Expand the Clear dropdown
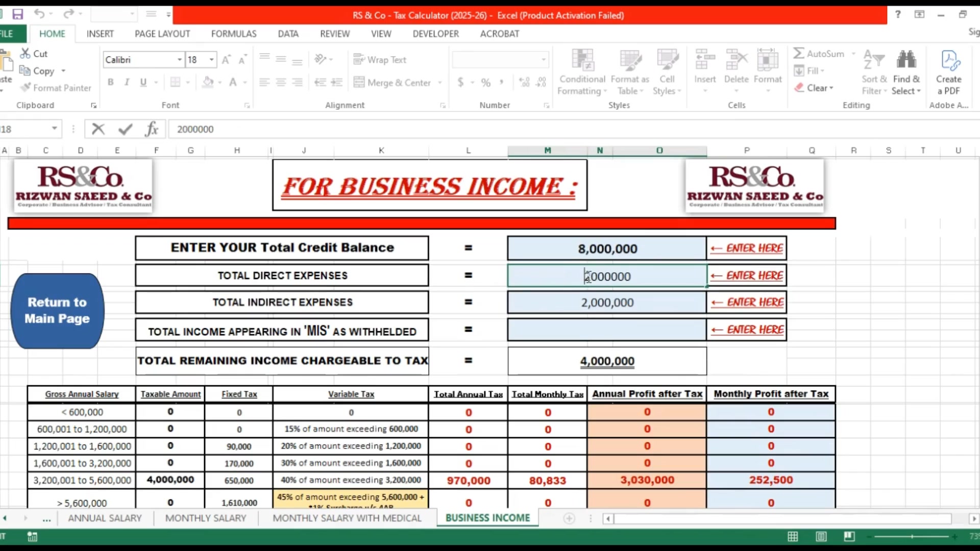The image size is (980, 551). point(831,88)
